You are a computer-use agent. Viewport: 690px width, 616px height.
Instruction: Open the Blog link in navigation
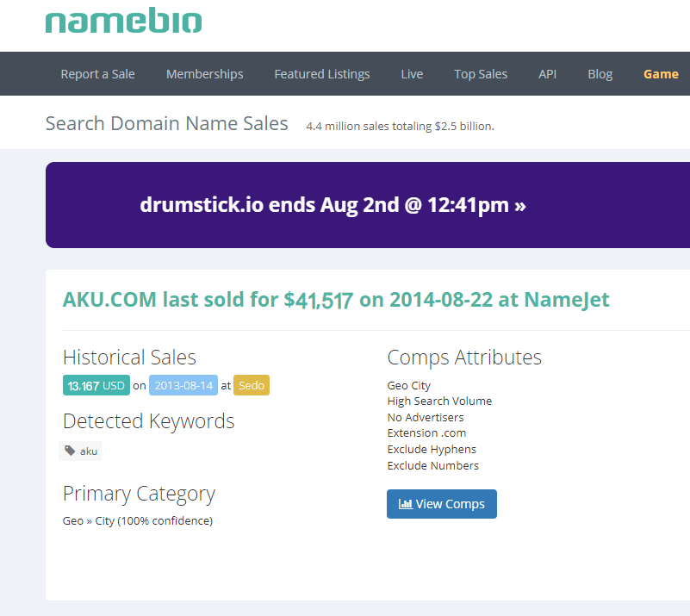pyautogui.click(x=600, y=74)
